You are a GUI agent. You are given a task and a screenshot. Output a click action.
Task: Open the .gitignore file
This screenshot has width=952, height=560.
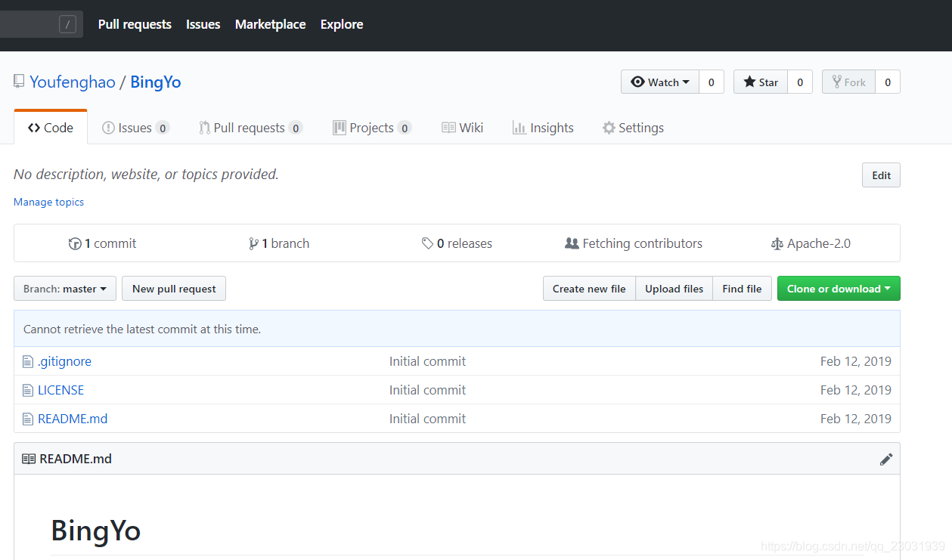(64, 361)
